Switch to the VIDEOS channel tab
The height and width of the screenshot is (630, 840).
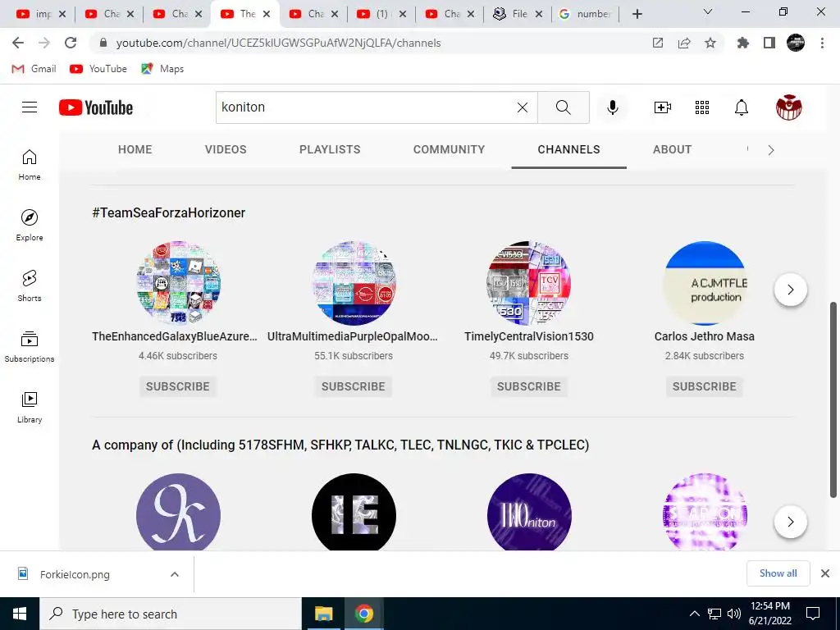coord(226,149)
